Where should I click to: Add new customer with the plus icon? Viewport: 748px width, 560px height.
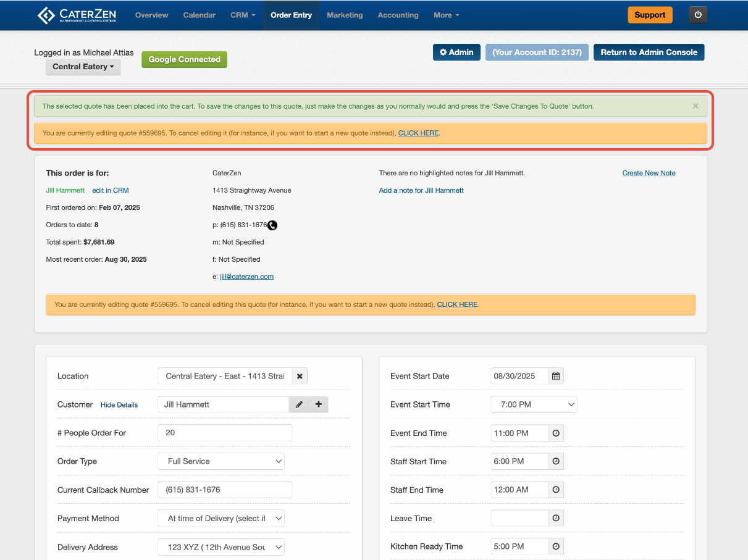319,404
